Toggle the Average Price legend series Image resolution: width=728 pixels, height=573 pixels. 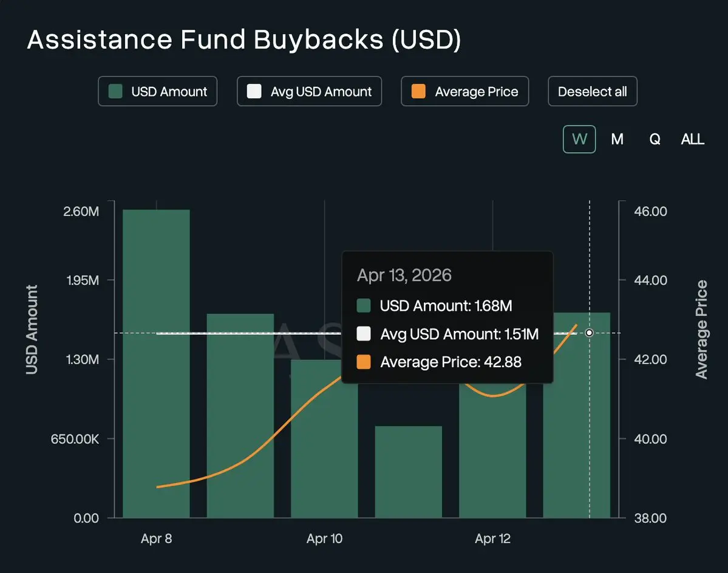click(464, 92)
